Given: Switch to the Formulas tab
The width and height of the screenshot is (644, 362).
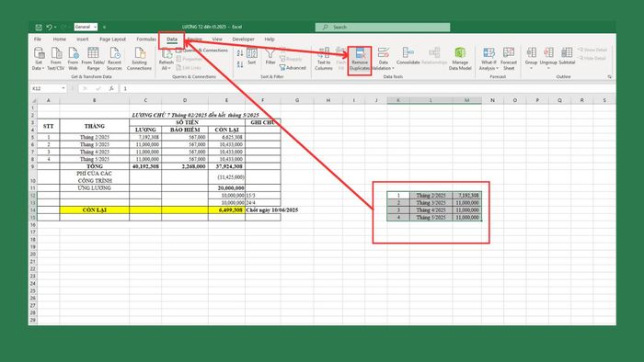Looking at the screenshot, I should (146, 40).
